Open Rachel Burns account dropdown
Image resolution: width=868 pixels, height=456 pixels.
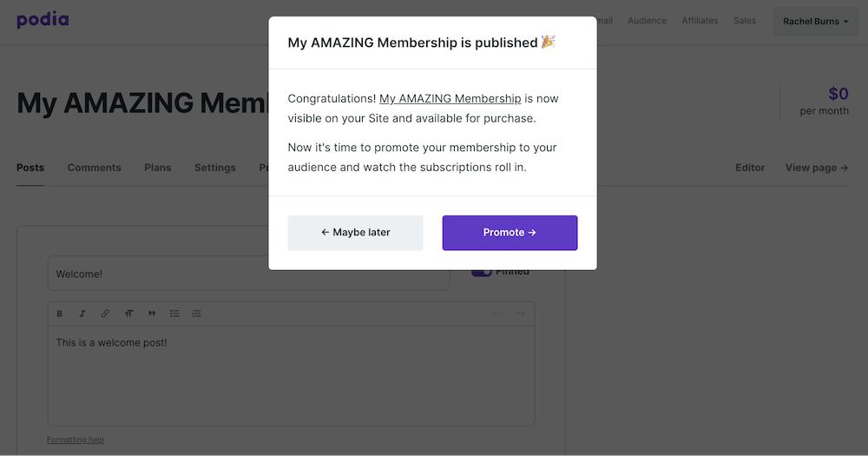pyautogui.click(x=815, y=21)
